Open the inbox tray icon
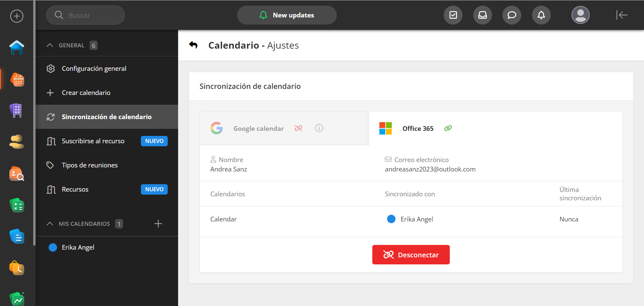644x306 pixels. tap(482, 15)
